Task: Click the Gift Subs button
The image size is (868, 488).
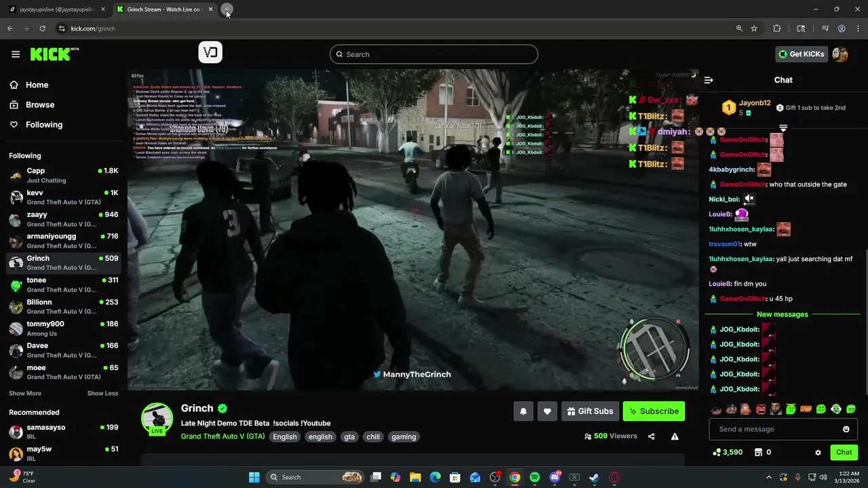Action: pos(590,411)
